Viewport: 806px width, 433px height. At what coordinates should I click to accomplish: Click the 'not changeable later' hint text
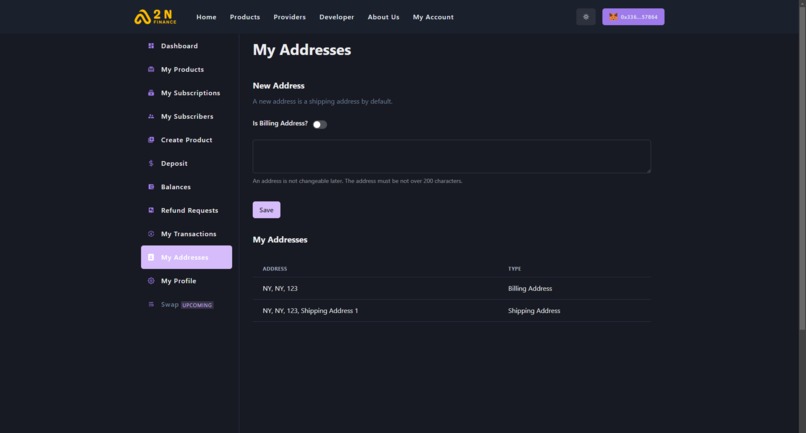(x=357, y=181)
